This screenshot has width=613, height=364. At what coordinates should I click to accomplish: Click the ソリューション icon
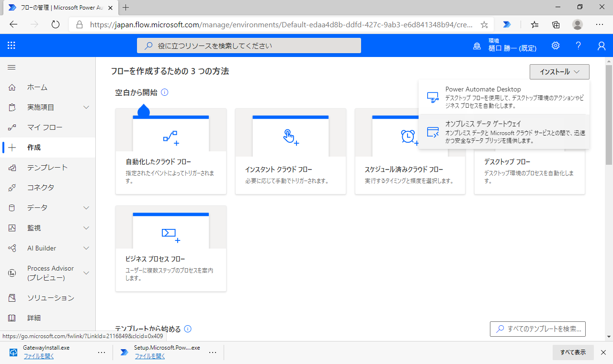tap(12, 298)
